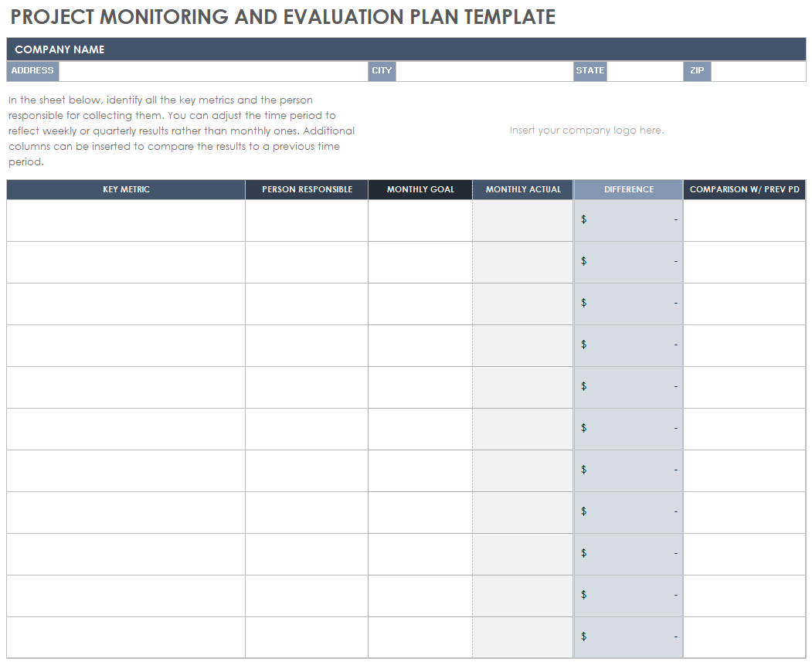Select the first row Monthly Goal cell

point(420,220)
